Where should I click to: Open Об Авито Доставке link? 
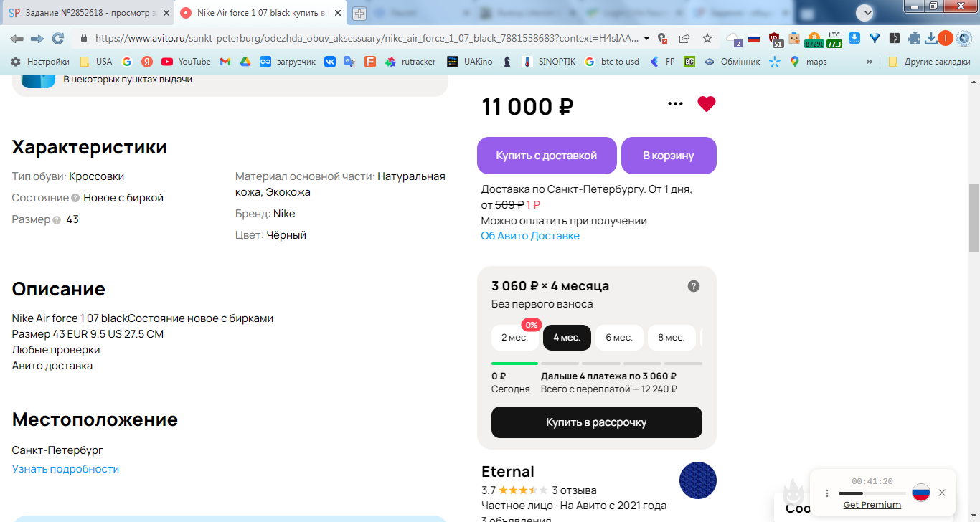point(530,236)
